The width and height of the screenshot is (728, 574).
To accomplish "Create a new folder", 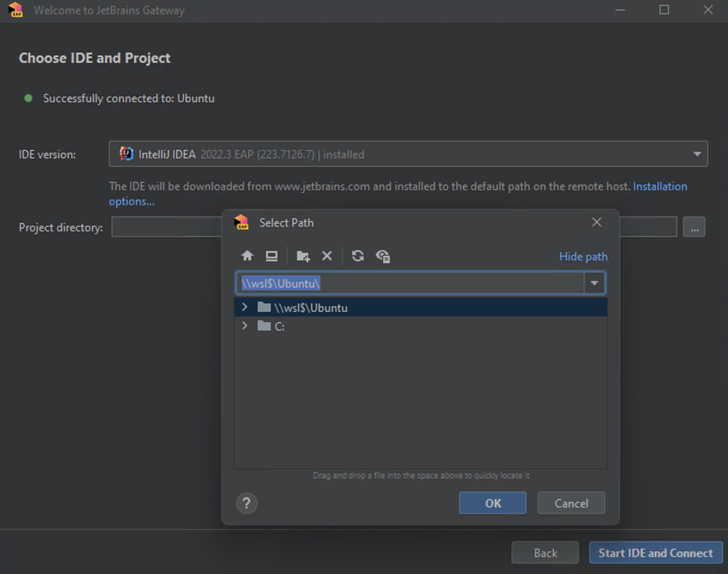I will pos(302,256).
